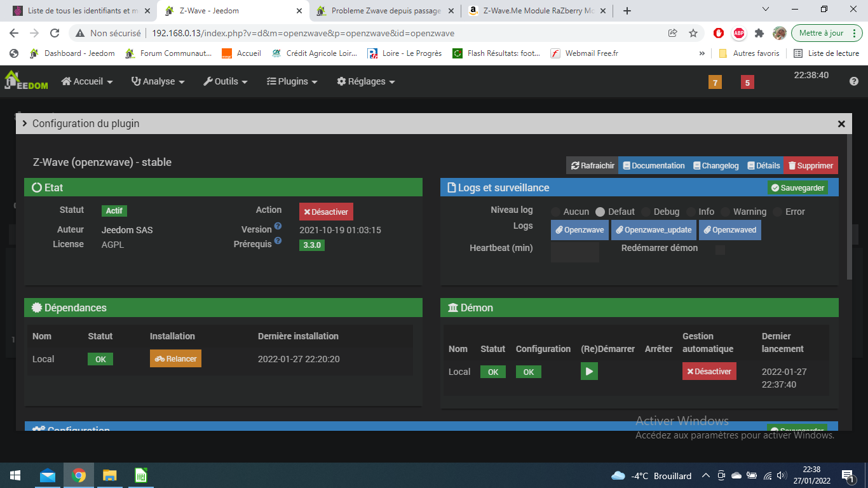
Task: Expand the Réglages menu
Action: tap(366, 81)
